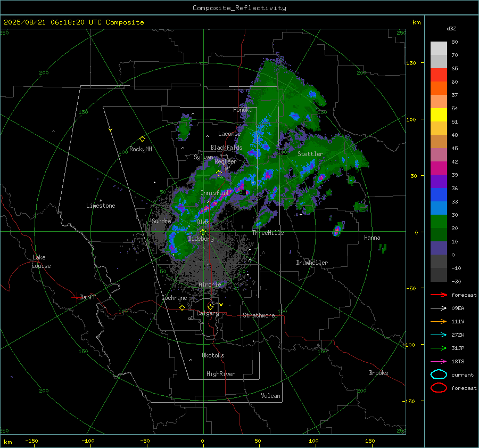Click the cyan 27ZW arrow in legend
The height and width of the screenshot is (448, 479).
tap(439, 335)
